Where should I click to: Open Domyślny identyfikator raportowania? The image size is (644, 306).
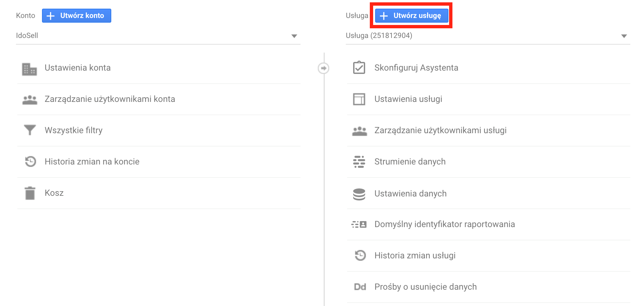[444, 224]
